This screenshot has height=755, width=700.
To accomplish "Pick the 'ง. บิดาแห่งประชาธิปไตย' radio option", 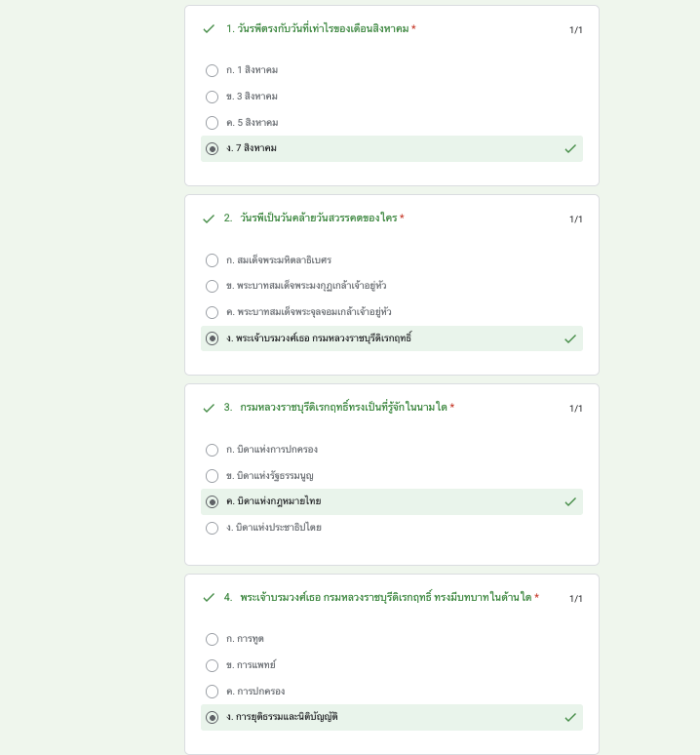I will pyautogui.click(x=213, y=528).
